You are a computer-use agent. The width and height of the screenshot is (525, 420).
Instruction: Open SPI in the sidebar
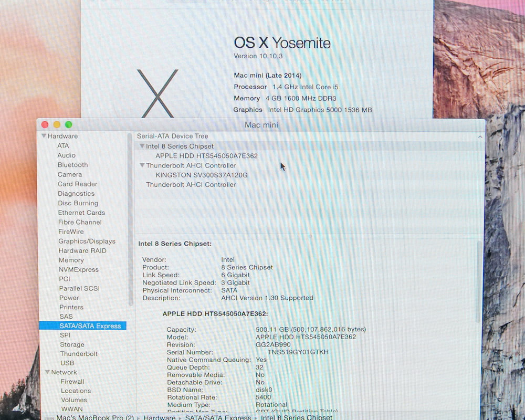pos(65,335)
